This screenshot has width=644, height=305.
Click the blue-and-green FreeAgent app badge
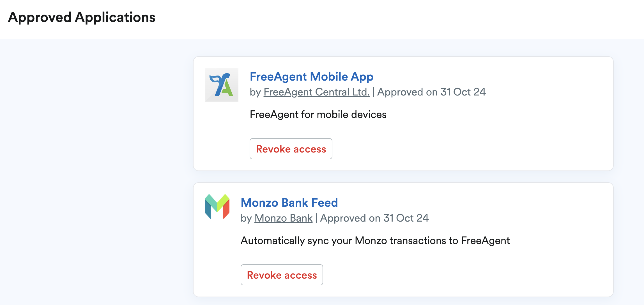point(221,85)
